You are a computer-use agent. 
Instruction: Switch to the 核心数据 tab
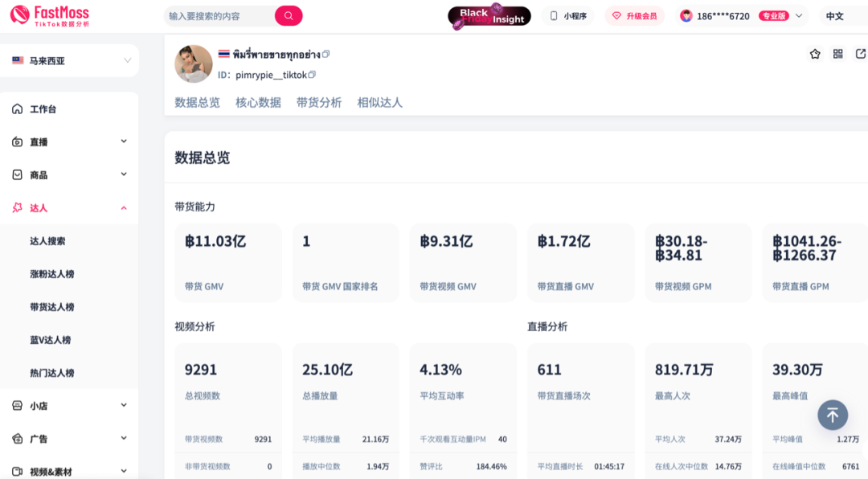(258, 102)
